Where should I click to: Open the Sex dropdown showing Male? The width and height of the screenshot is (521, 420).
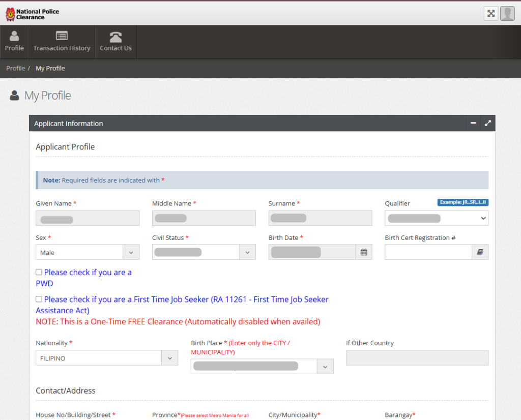point(88,252)
